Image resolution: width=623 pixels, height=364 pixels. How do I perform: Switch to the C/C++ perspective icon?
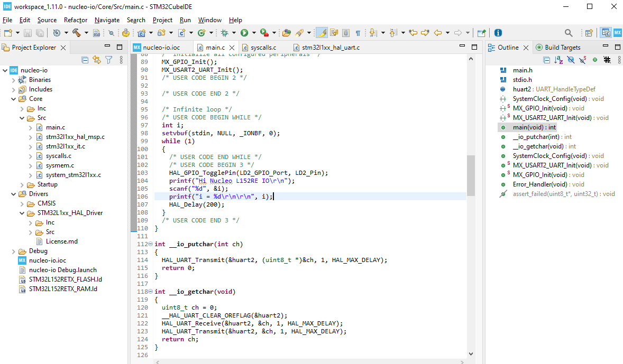coord(606,33)
